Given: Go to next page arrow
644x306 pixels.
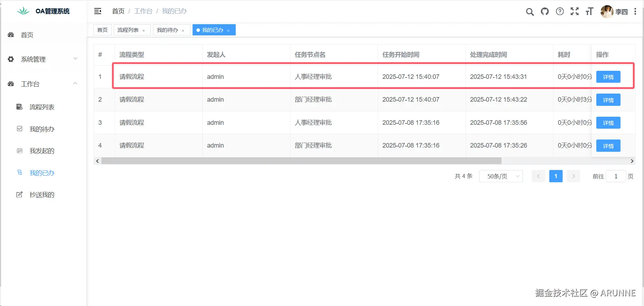Looking at the screenshot, I should [573, 176].
